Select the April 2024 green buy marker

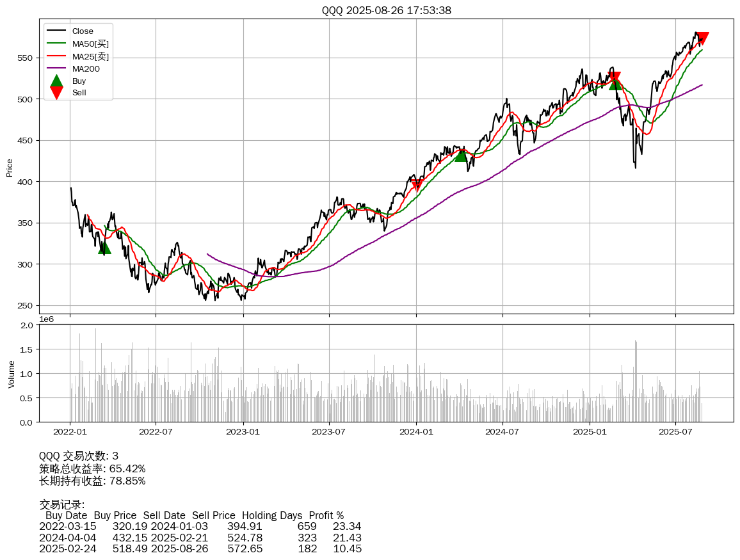pyautogui.click(x=461, y=155)
